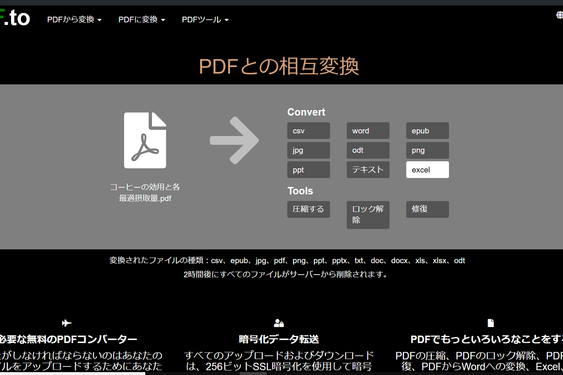This screenshot has height=375, width=563.
Task: Click the 修復 repair tool button
Action: coord(427,209)
